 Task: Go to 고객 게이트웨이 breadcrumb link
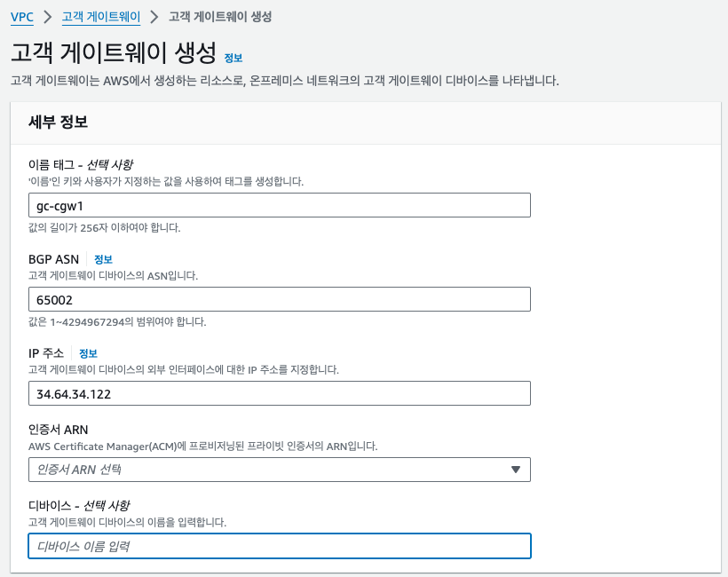tap(100, 17)
